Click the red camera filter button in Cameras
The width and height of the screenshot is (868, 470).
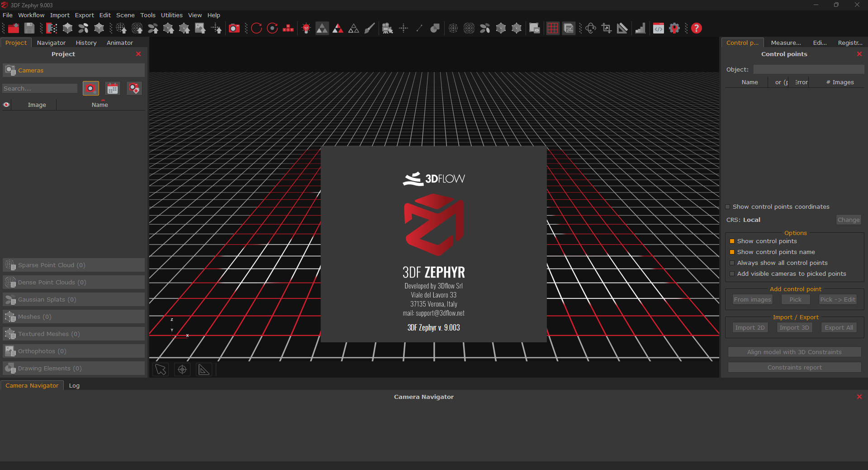(91, 88)
